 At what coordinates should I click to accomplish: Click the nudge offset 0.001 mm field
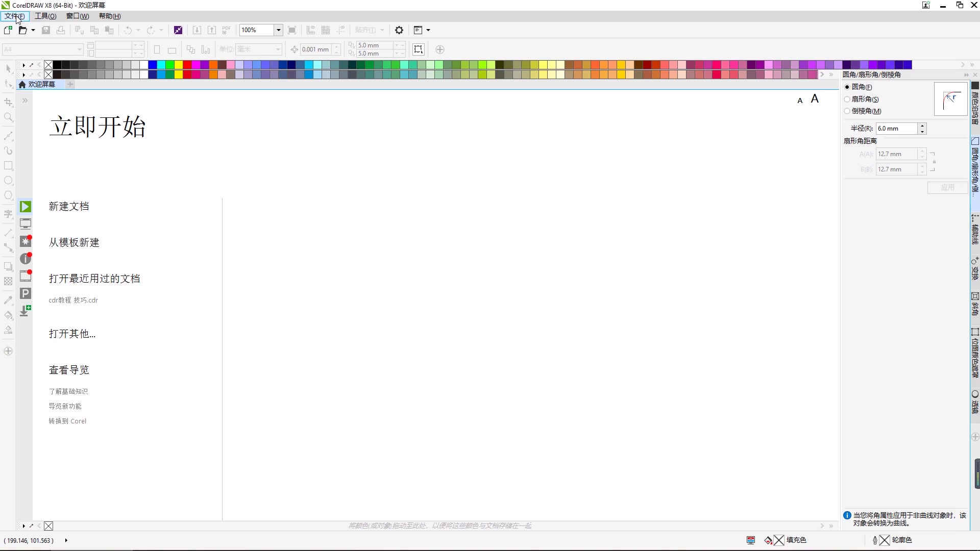[316, 49]
